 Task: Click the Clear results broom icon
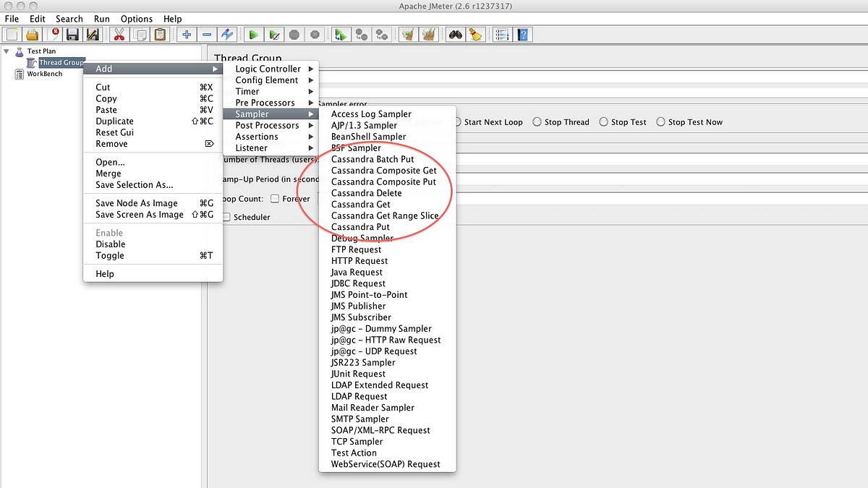coord(409,34)
